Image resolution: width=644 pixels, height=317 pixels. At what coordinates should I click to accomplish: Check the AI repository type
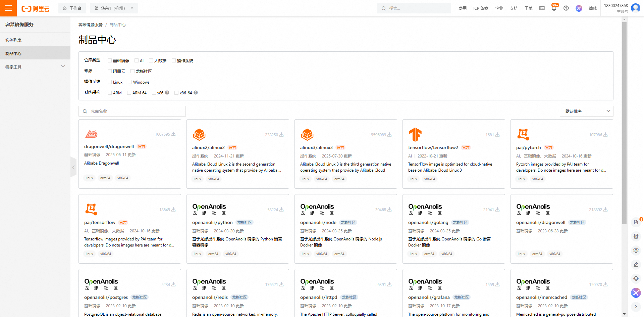click(x=136, y=60)
